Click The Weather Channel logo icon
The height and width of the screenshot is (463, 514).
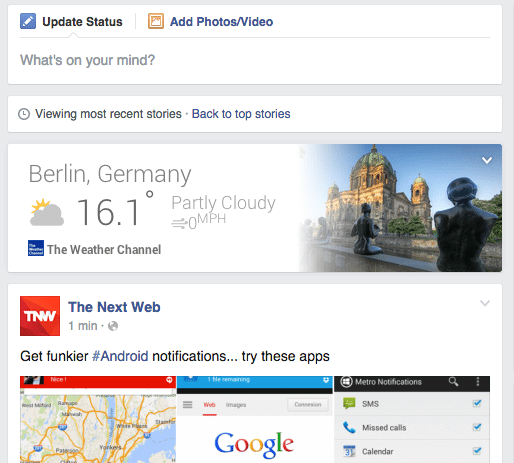click(36, 248)
